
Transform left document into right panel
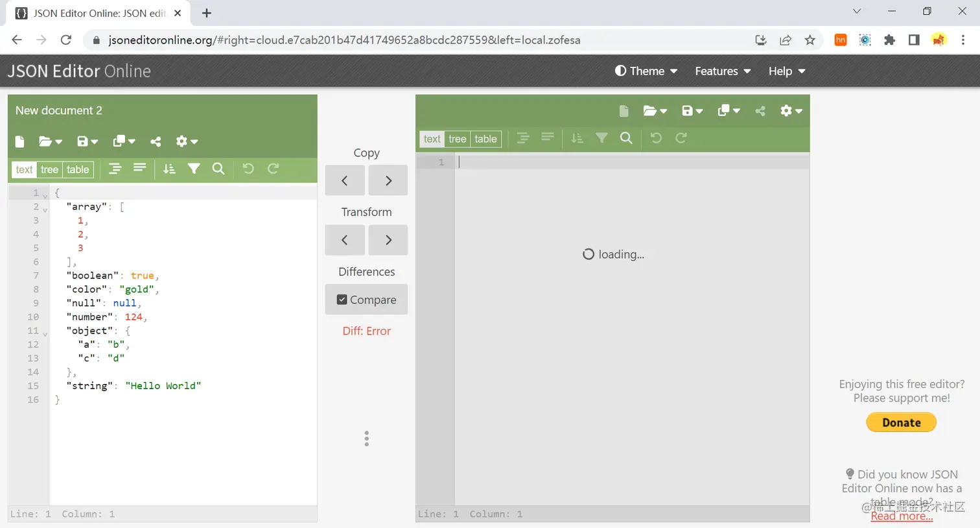388,240
